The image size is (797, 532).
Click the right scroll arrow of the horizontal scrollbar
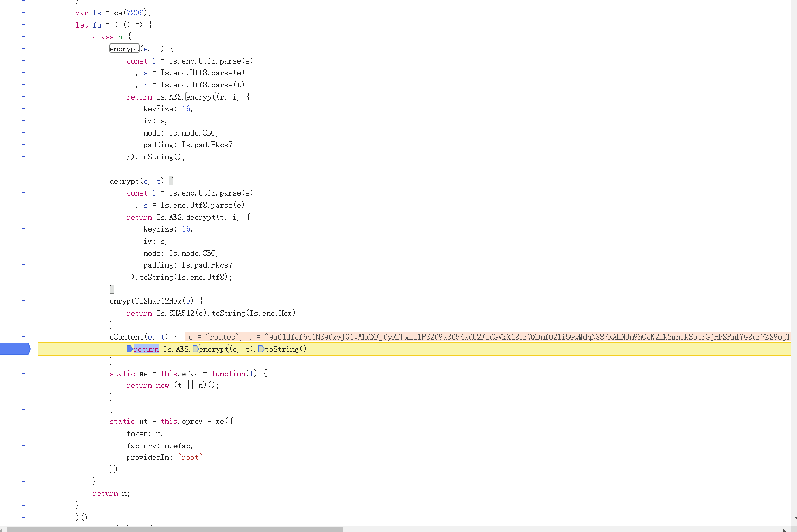[785, 529]
